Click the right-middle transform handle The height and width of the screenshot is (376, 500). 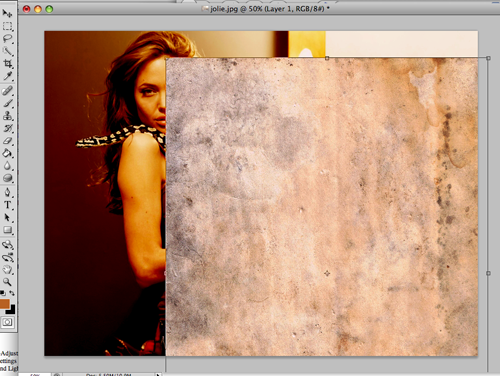coord(488,273)
